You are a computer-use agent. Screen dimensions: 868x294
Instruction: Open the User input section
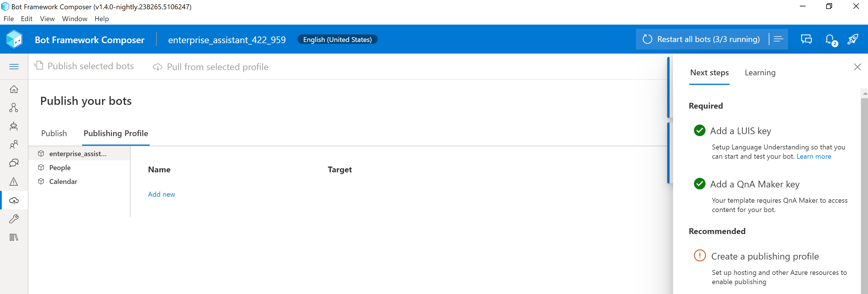(14, 144)
